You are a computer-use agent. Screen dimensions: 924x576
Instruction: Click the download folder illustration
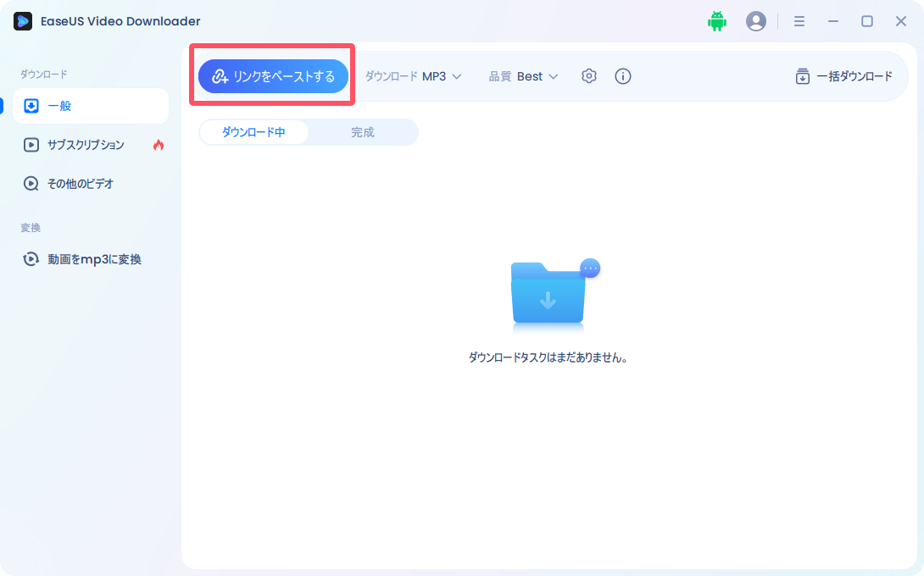[548, 297]
